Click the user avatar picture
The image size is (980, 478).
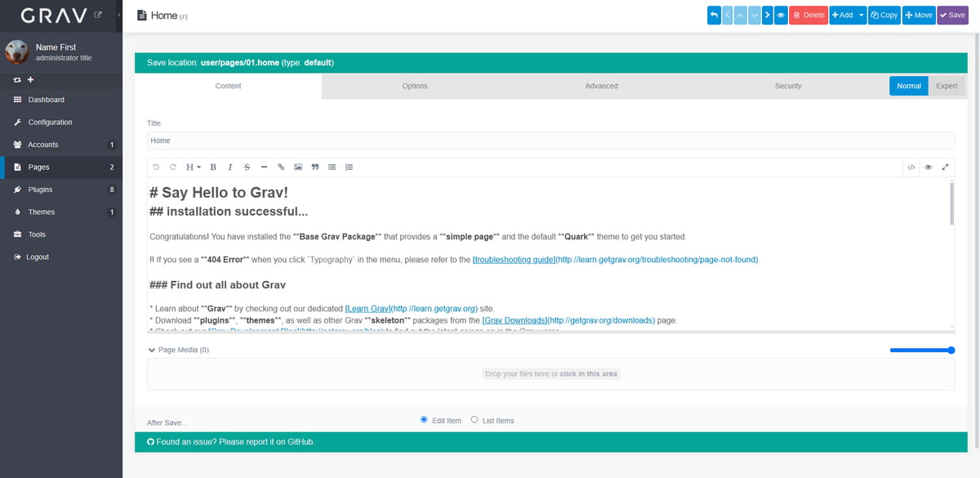16,52
